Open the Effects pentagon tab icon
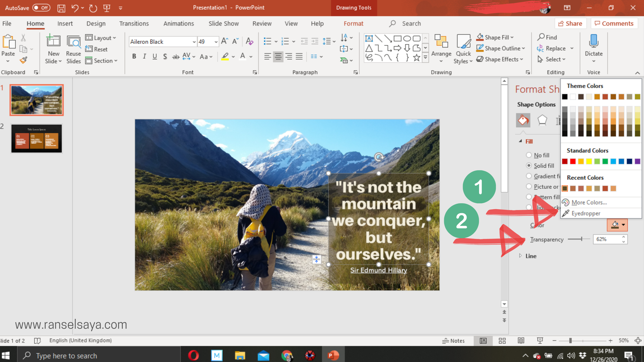This screenshot has height=362, width=644. [x=542, y=120]
